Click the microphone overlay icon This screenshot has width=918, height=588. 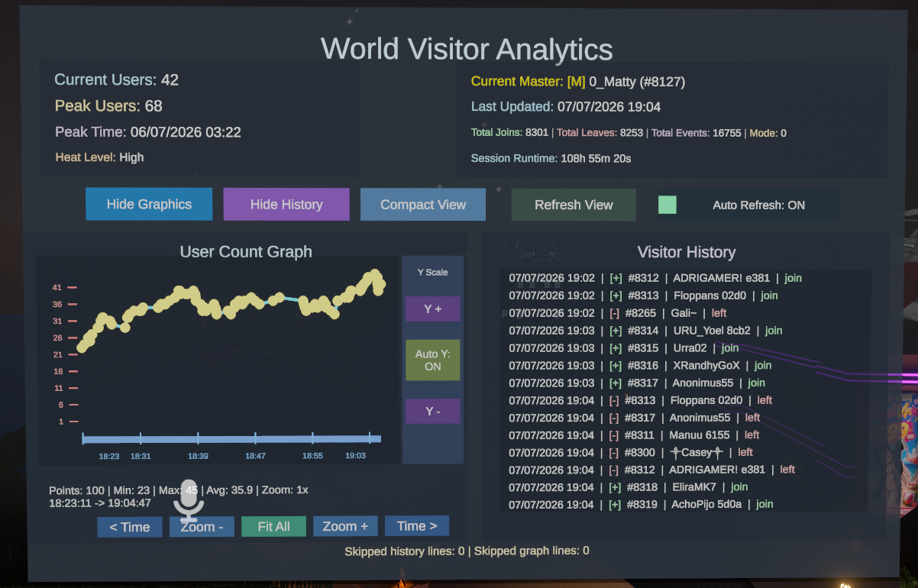coord(189,500)
